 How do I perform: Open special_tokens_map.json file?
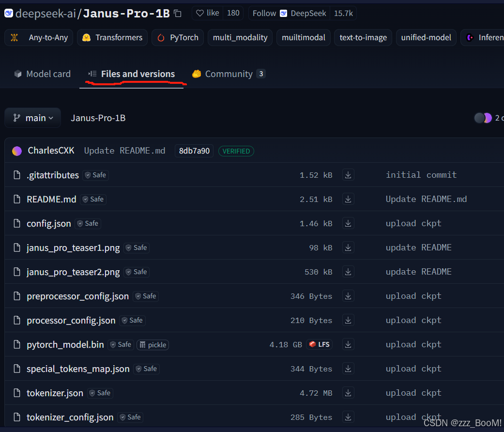coord(78,369)
